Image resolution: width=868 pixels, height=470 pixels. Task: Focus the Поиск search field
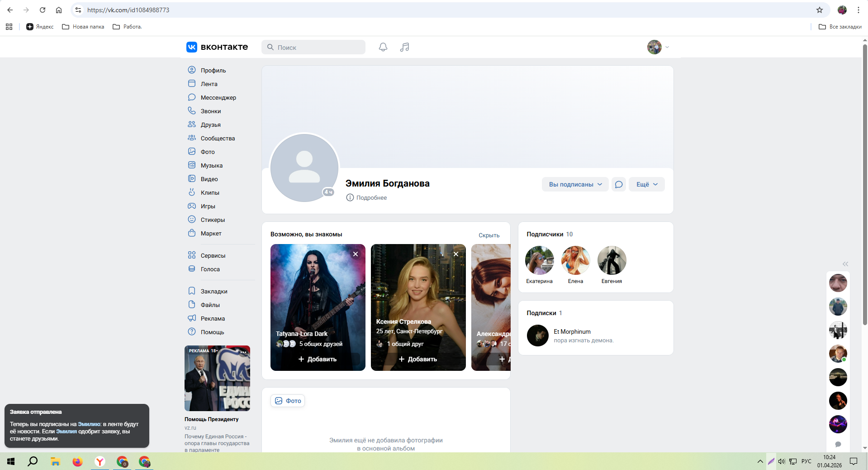[313, 47]
